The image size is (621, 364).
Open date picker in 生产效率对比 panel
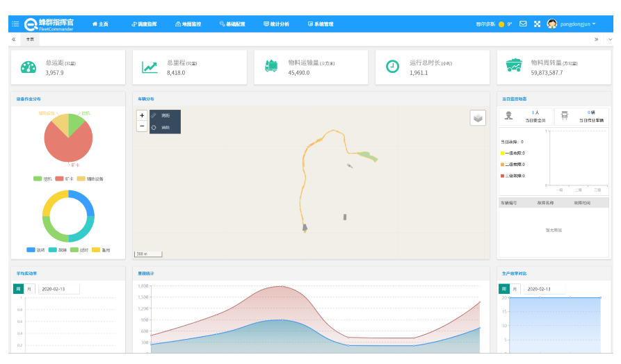tap(544, 289)
